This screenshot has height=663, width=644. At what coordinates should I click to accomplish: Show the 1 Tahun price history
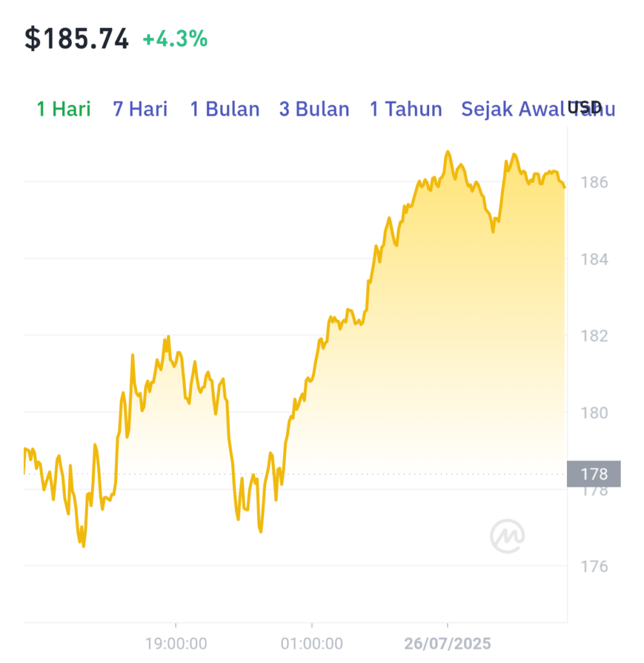coord(406,109)
